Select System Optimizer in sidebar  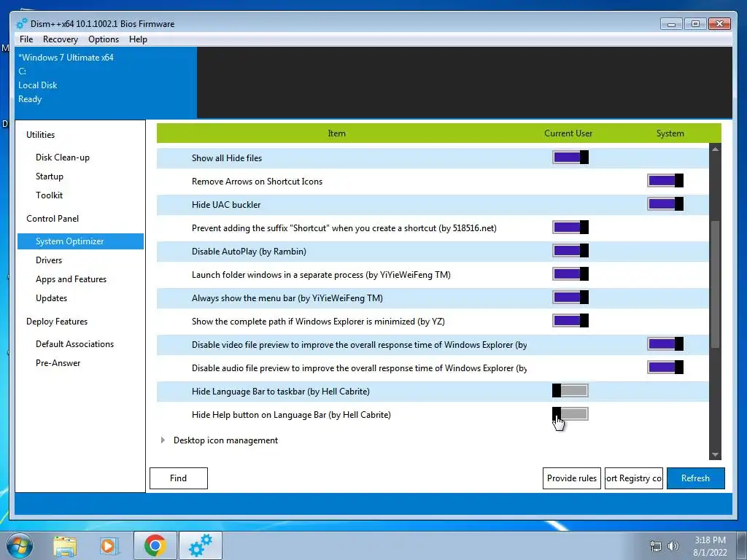80,241
